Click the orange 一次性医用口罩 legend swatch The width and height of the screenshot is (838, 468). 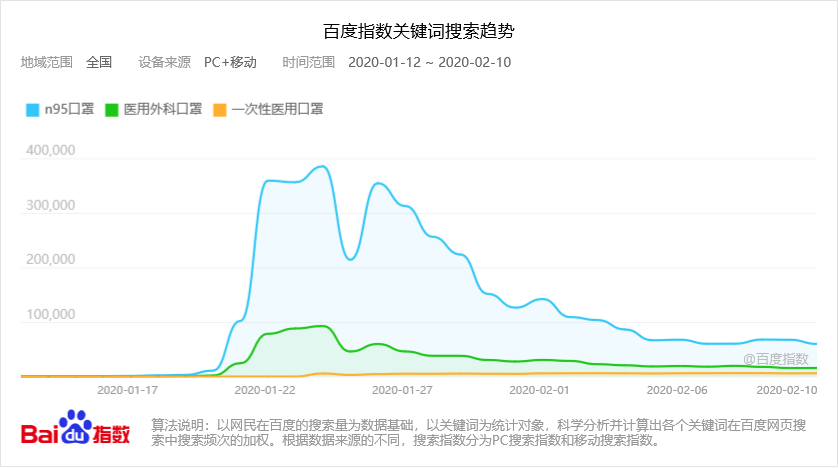[220, 110]
